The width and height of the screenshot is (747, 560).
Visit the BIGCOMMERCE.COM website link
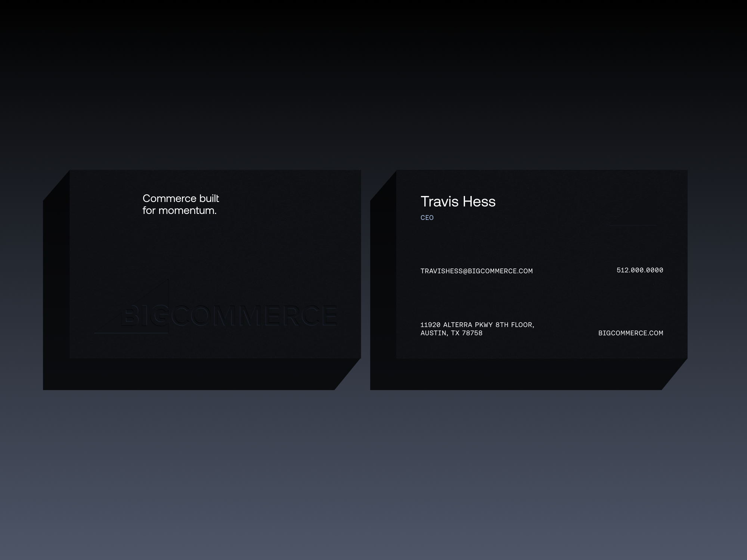(631, 333)
